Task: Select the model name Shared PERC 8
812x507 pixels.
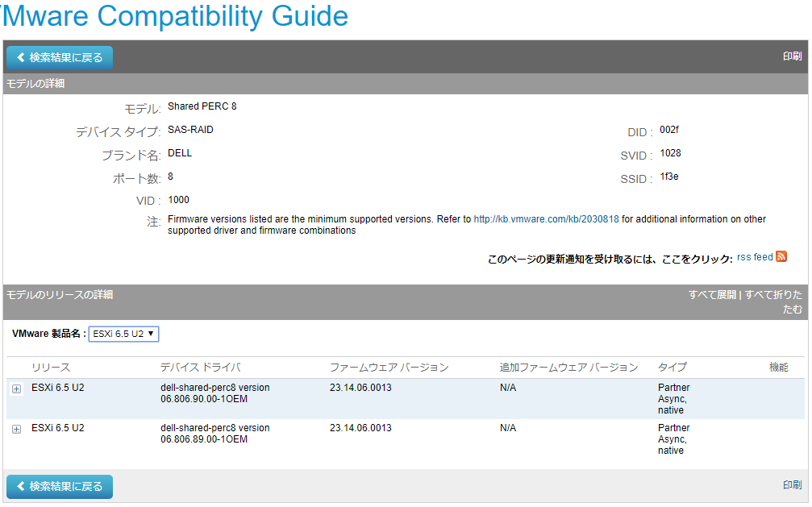Action: coord(202,106)
